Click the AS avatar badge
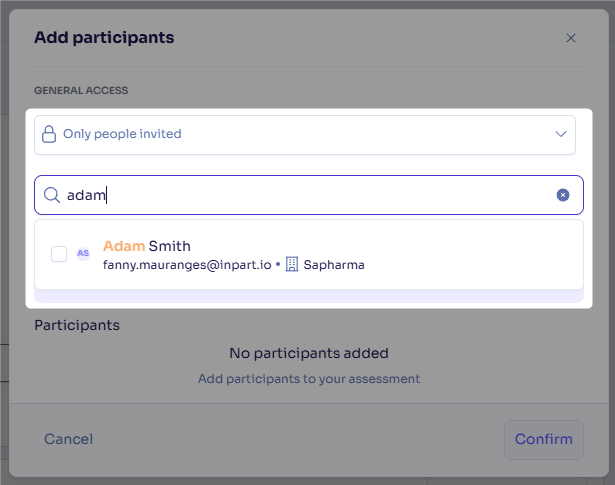 (x=83, y=253)
